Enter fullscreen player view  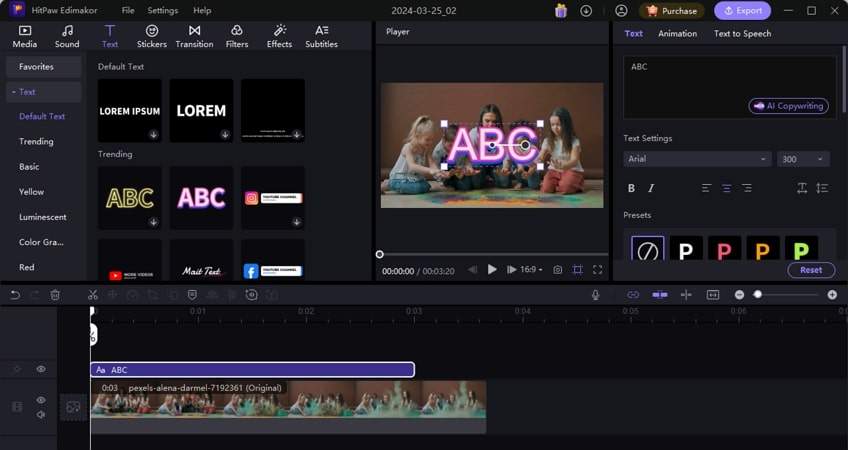coord(598,269)
